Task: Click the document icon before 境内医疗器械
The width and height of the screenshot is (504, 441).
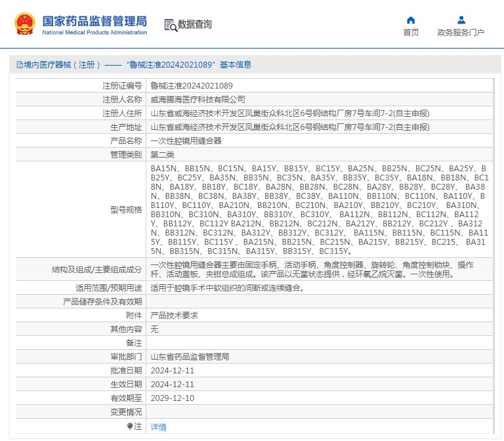Action: (x=19, y=65)
